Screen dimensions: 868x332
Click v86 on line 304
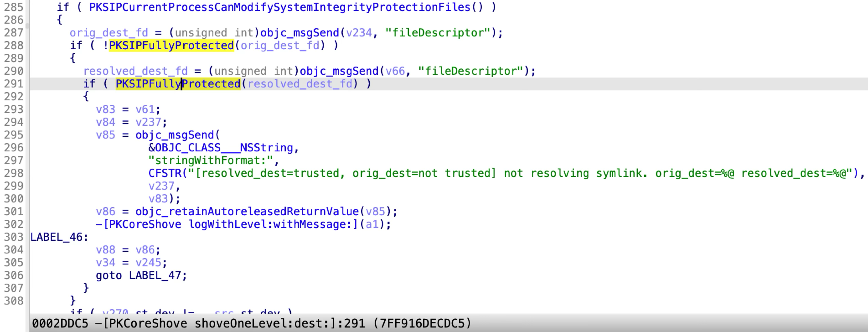[145, 250]
